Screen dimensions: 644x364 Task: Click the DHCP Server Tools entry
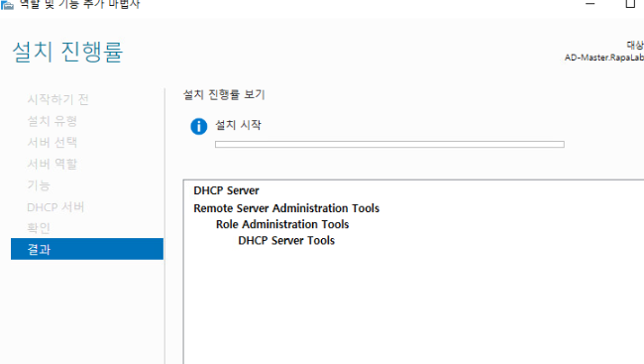click(286, 240)
